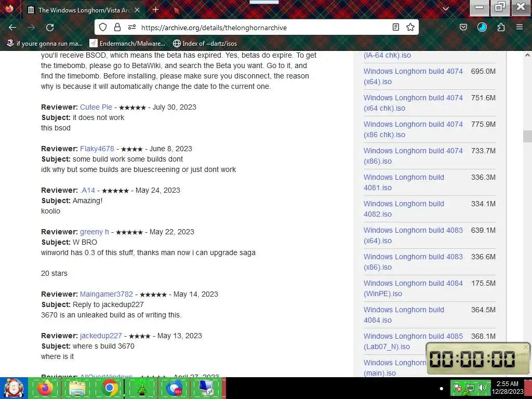Click the 695.0M file size text
This screenshot has width=532, height=399.
pyautogui.click(x=483, y=71)
